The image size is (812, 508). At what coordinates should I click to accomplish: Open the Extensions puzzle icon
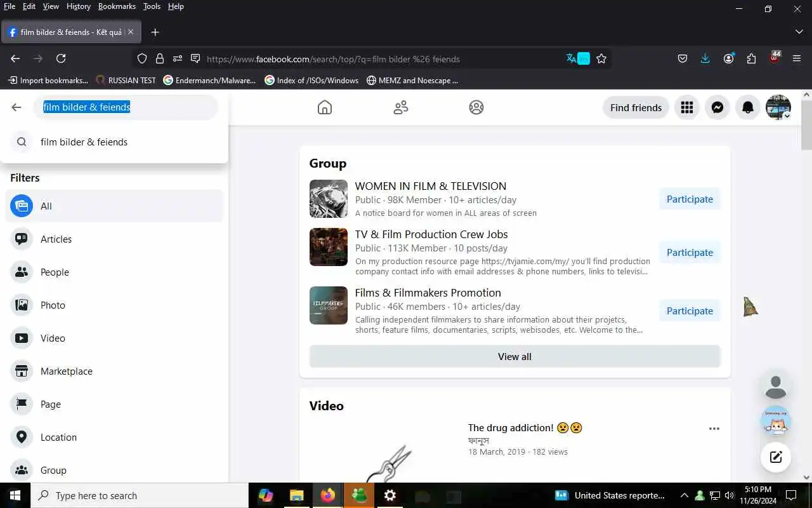pyautogui.click(x=751, y=58)
